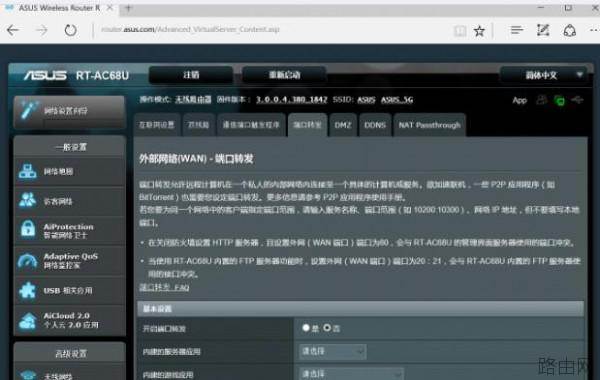Open a new browser tab with plus
The width and height of the screenshot is (600, 380).
128,8
